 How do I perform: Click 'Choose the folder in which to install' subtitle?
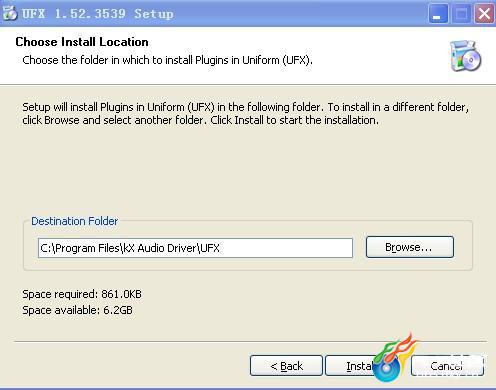coord(167,60)
